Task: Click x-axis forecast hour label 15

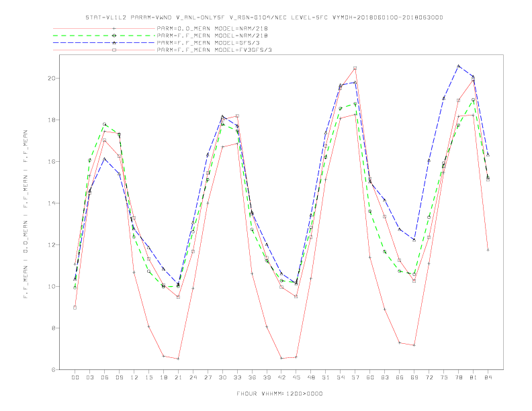Action: (x=148, y=377)
